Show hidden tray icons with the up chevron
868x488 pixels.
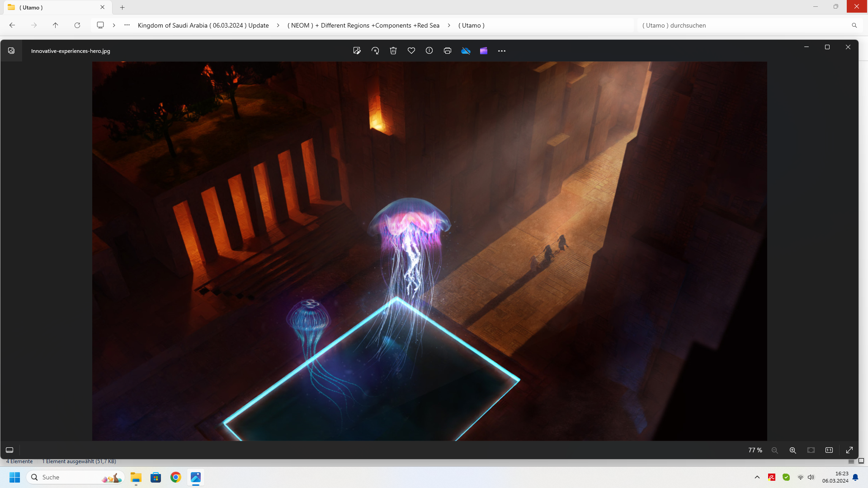[757, 477]
